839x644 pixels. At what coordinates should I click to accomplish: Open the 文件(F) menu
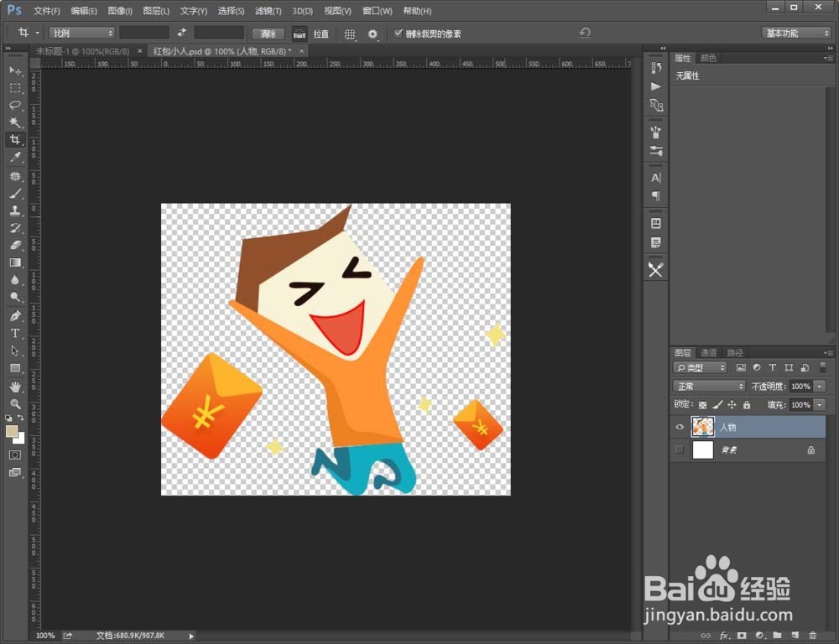coord(46,11)
